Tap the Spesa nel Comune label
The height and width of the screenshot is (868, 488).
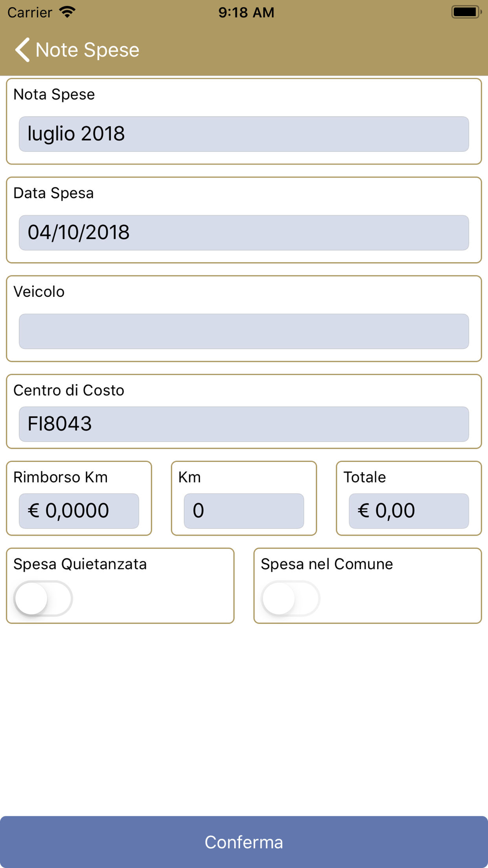[x=326, y=564]
